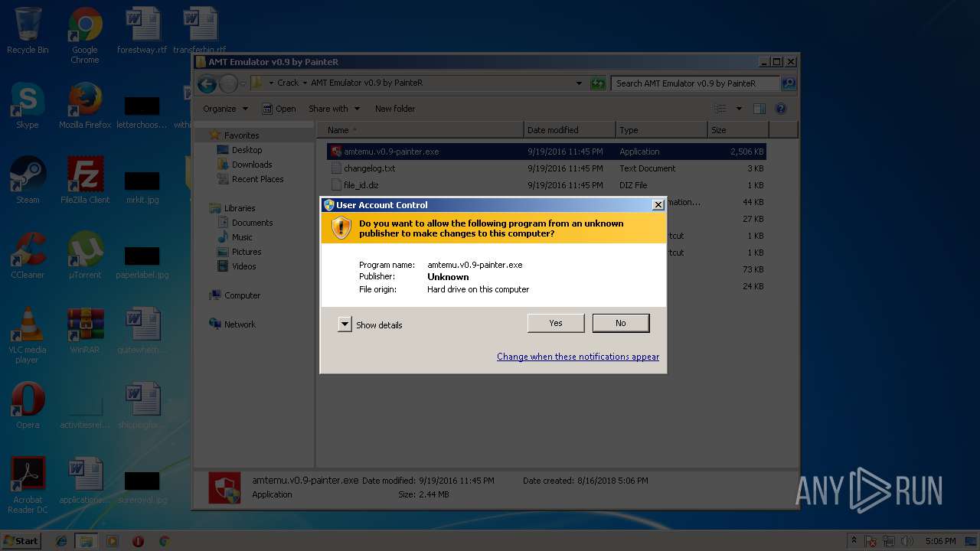Launch the WinRAR desktop shortcut
Image resolution: width=980 pixels, height=551 pixels.
[x=85, y=331]
